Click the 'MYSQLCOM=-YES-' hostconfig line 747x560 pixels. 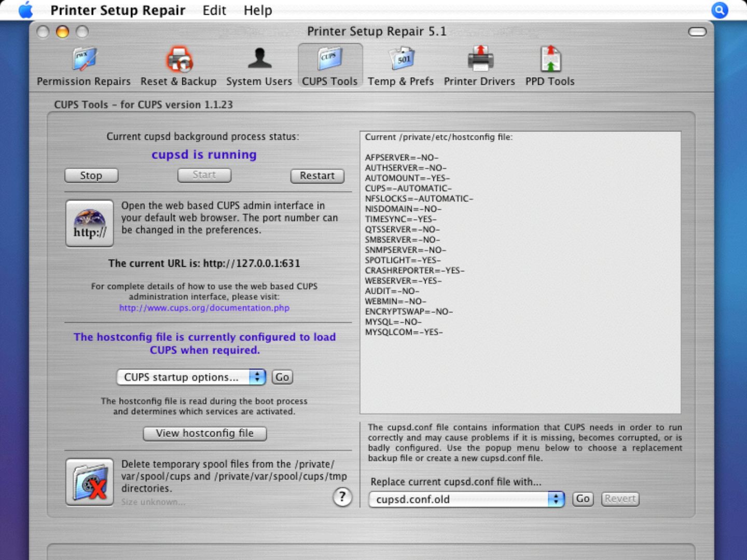coord(404,332)
